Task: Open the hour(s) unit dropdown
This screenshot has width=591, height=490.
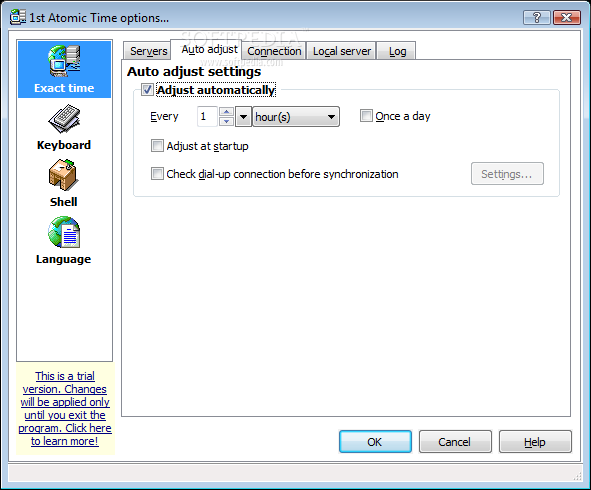Action: point(296,117)
